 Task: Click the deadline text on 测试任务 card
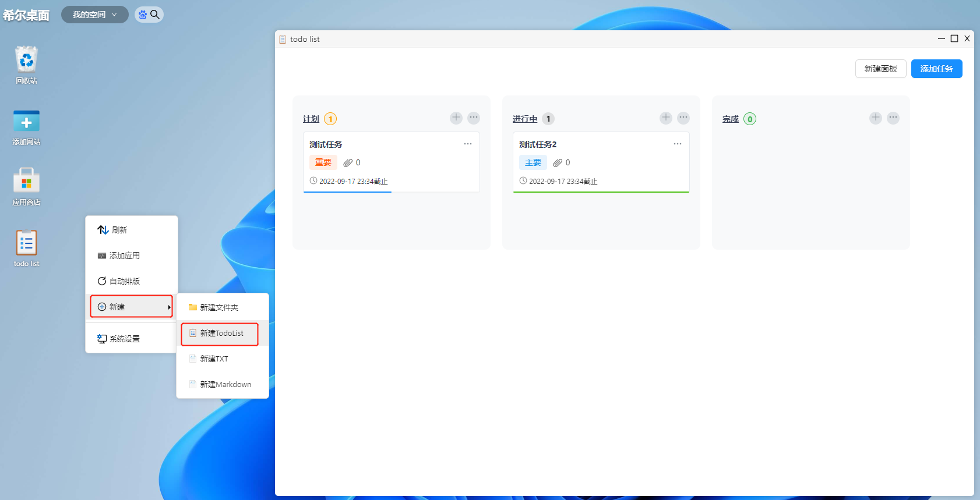pyautogui.click(x=354, y=182)
